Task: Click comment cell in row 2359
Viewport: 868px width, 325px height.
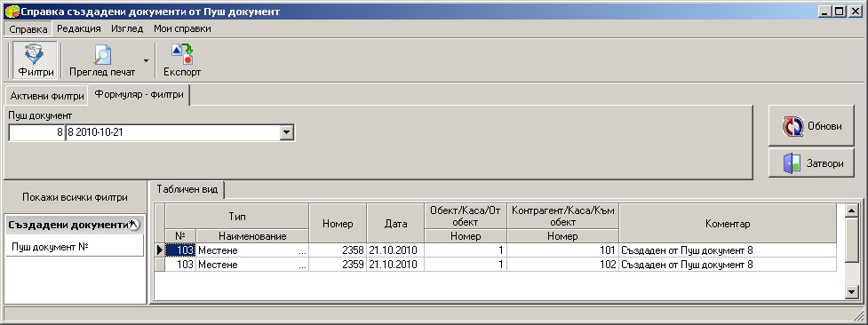Action: (x=728, y=265)
